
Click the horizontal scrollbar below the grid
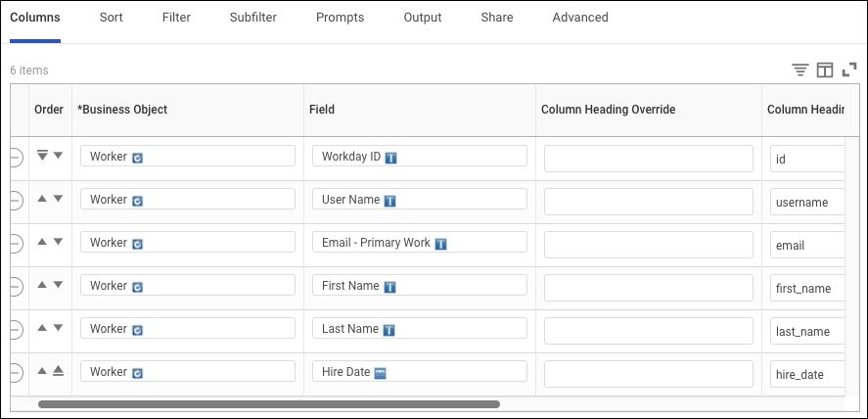[269, 403]
